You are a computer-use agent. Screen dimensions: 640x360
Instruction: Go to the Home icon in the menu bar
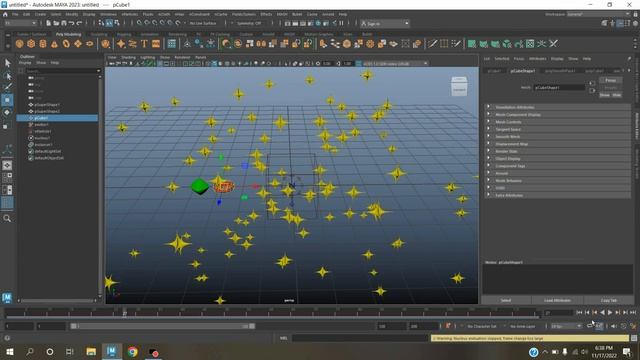[5, 14]
